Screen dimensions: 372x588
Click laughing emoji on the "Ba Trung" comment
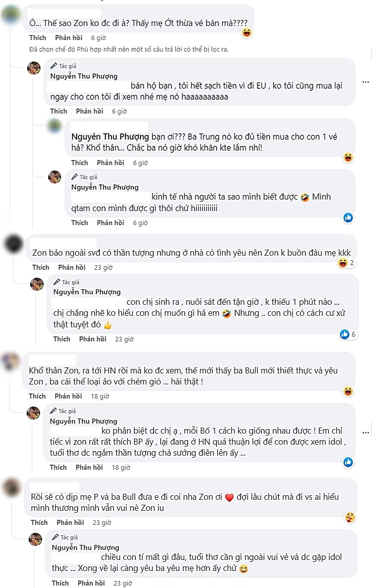[x=347, y=157]
